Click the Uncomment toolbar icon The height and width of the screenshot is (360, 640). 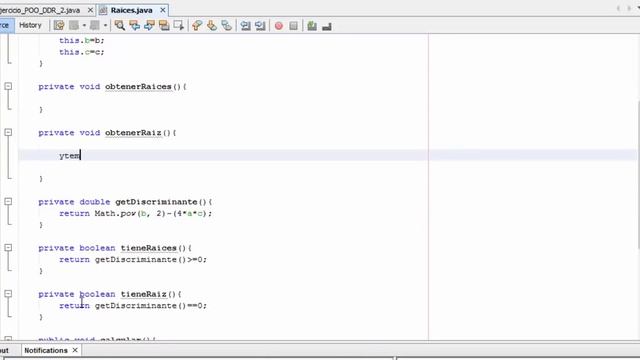(x=327, y=27)
